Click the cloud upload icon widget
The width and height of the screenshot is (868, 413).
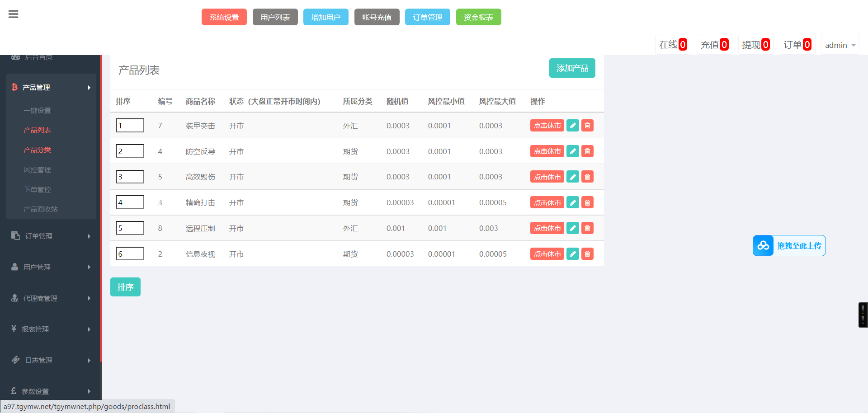pos(763,246)
